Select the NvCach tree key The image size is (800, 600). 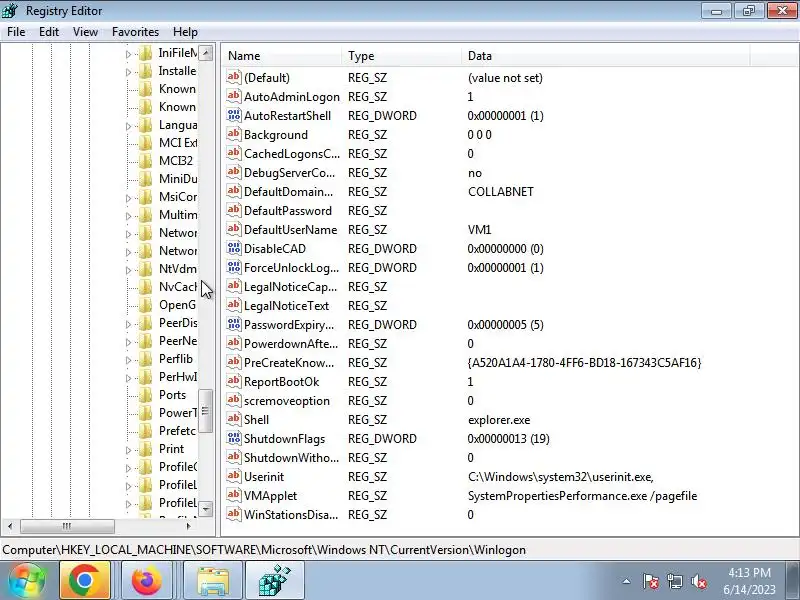pos(178,287)
